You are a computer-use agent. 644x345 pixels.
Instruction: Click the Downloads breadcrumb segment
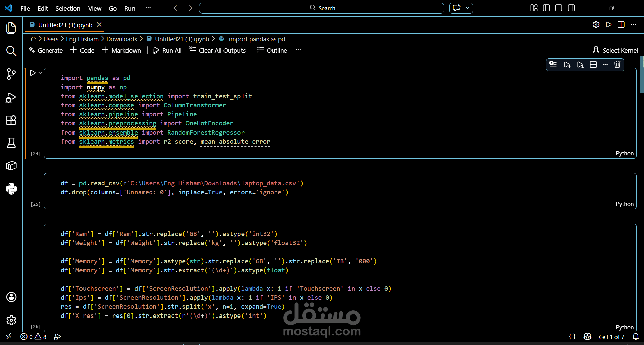(x=122, y=39)
